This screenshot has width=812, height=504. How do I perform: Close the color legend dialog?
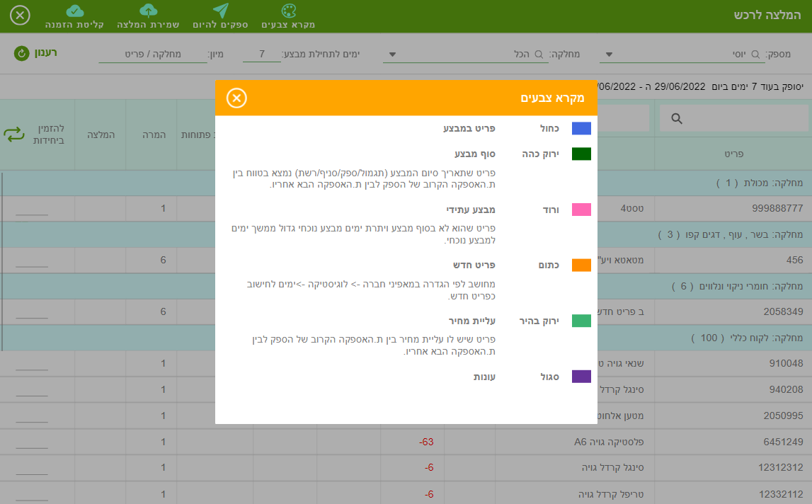point(236,98)
